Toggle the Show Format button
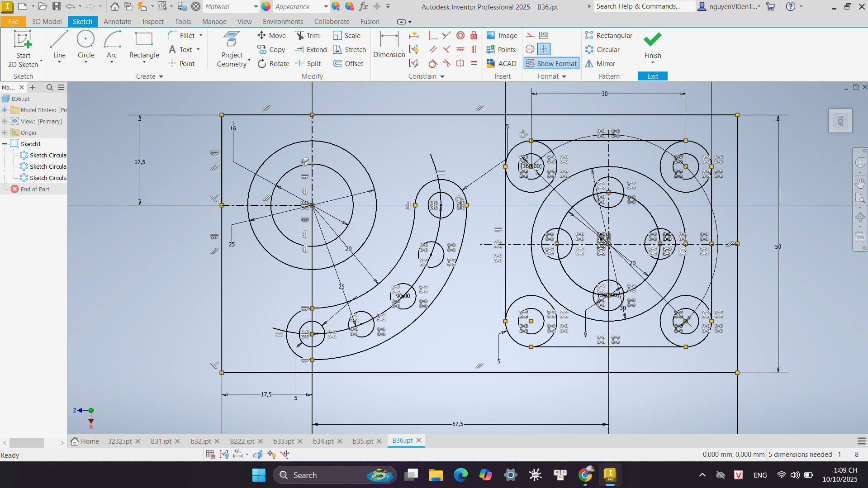 pyautogui.click(x=551, y=64)
